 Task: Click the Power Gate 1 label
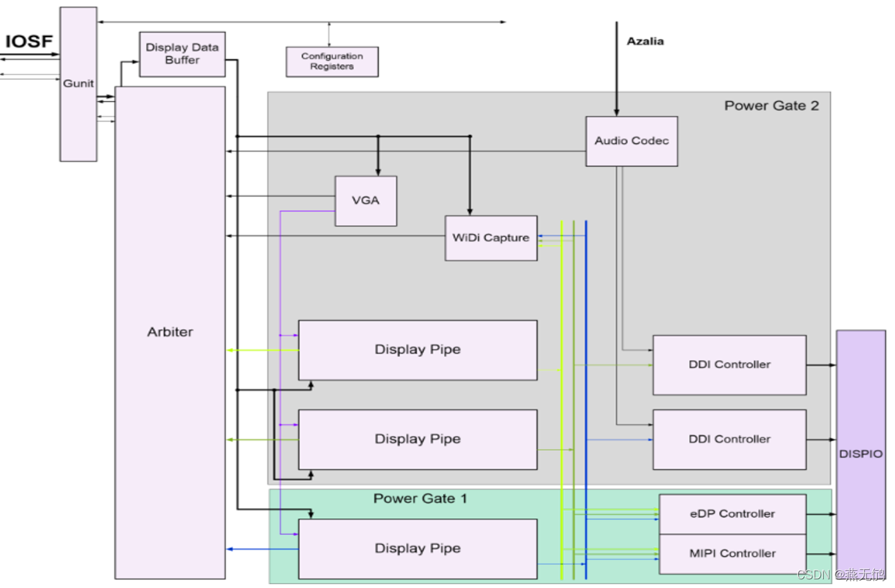click(x=420, y=499)
